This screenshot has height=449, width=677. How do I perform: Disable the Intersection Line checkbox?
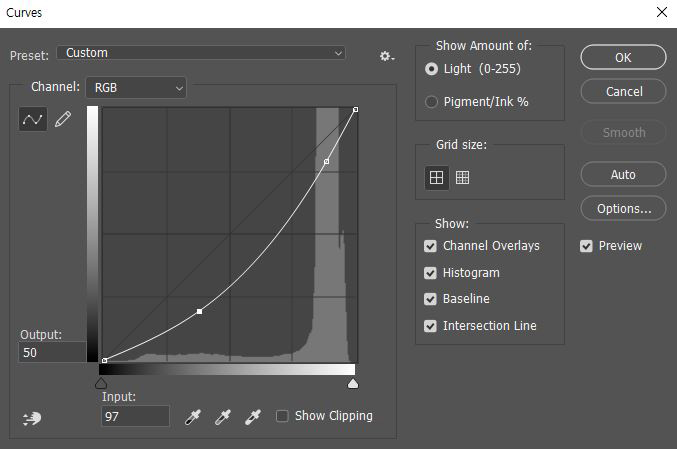[430, 326]
